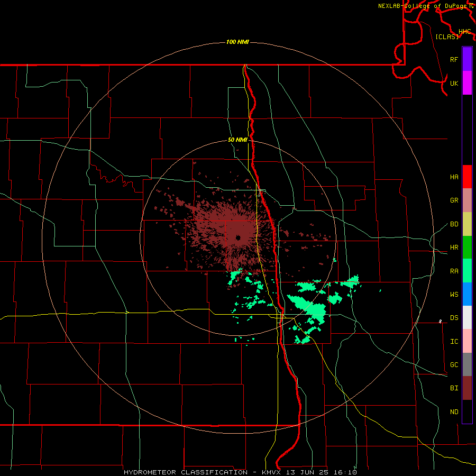Click the 'HHC' product code text
The height and width of the screenshot is (476, 476).
pos(464,32)
